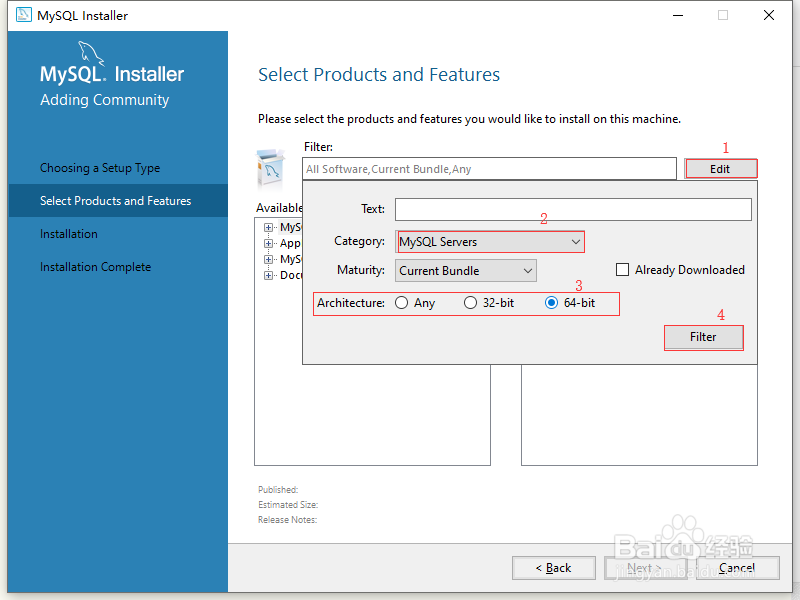Enable the Already Downloaded checkbox

tap(622, 269)
